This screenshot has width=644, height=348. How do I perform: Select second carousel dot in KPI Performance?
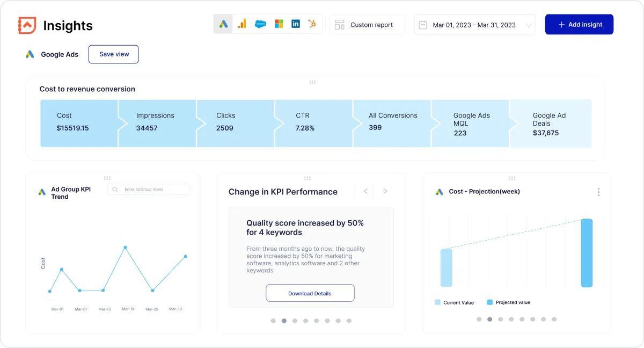[x=284, y=321]
